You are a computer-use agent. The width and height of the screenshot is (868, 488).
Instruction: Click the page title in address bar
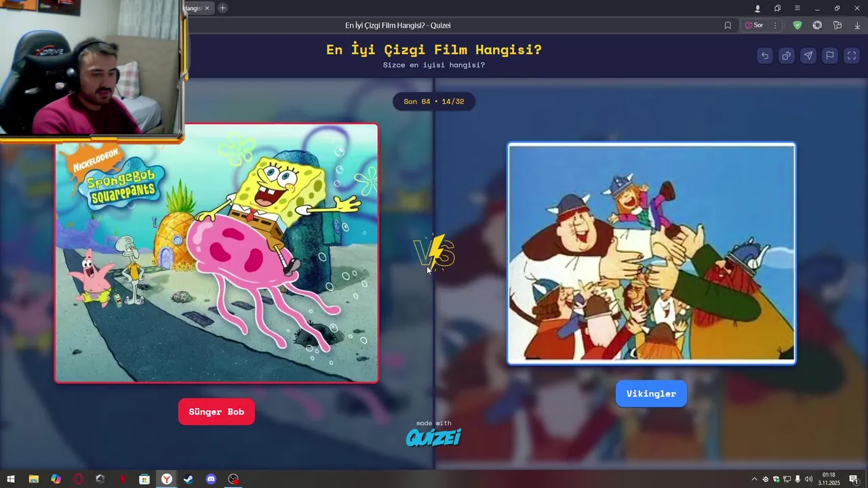click(x=398, y=25)
